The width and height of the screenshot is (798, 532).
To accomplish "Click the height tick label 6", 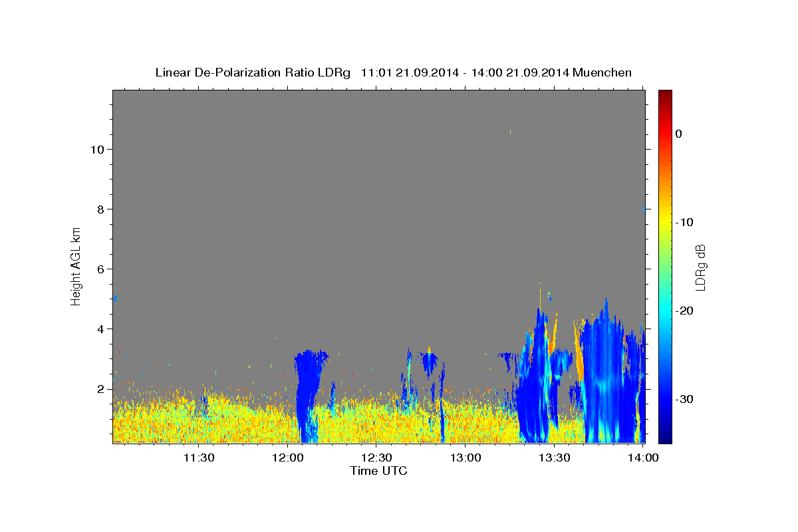I will tap(101, 269).
